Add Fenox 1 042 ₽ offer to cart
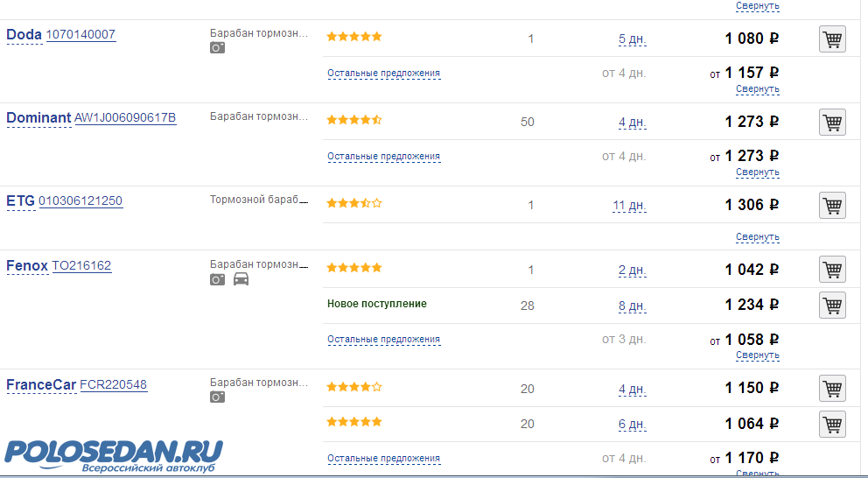Screen dimensions: 868x478 click(832, 270)
